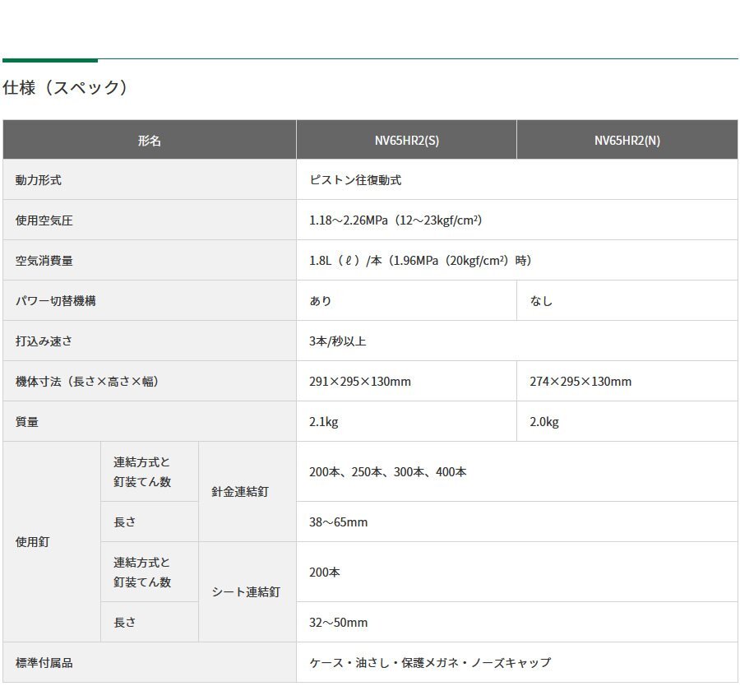Click the パワー切替機構 row label
Screen dimensions: 740x700
coord(46,300)
